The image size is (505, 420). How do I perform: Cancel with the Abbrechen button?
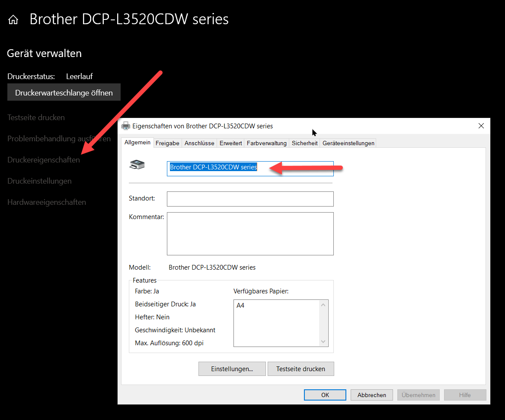(372, 395)
